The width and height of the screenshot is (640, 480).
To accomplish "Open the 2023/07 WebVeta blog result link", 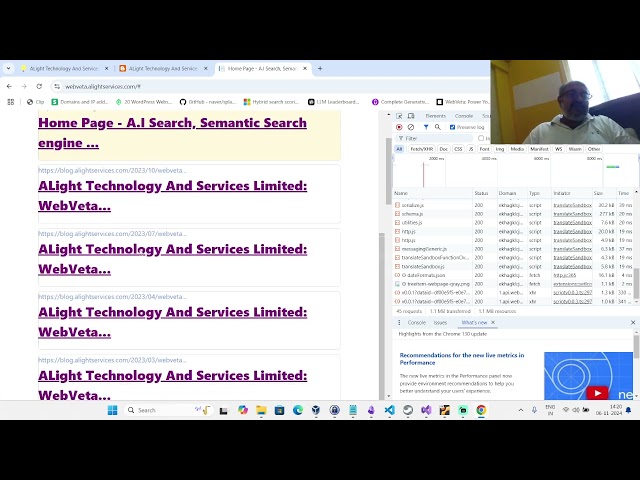I will (x=173, y=259).
